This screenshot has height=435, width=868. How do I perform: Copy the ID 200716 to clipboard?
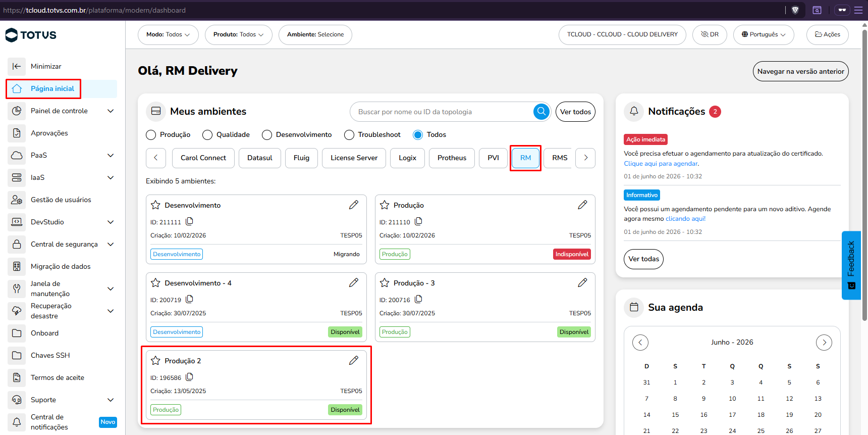pos(418,299)
